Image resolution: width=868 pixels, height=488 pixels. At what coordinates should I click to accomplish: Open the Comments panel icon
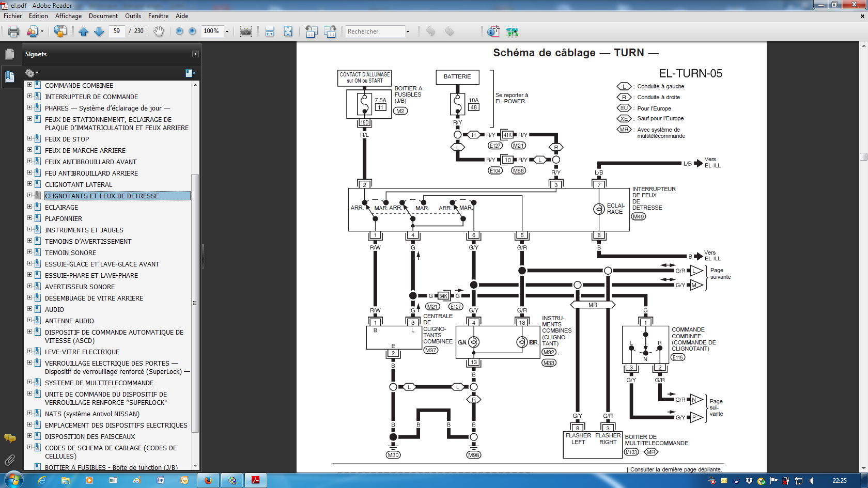(x=9, y=438)
